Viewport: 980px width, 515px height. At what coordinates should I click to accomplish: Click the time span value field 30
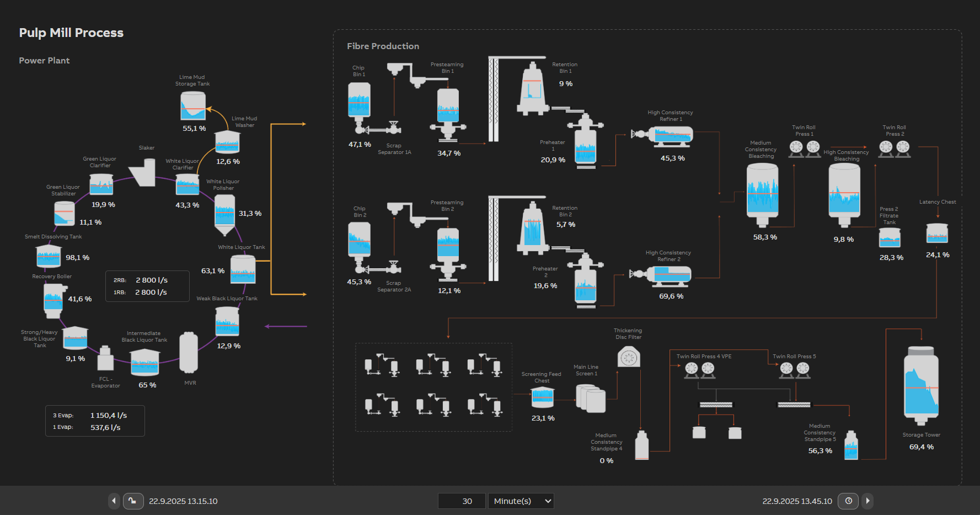coord(462,501)
